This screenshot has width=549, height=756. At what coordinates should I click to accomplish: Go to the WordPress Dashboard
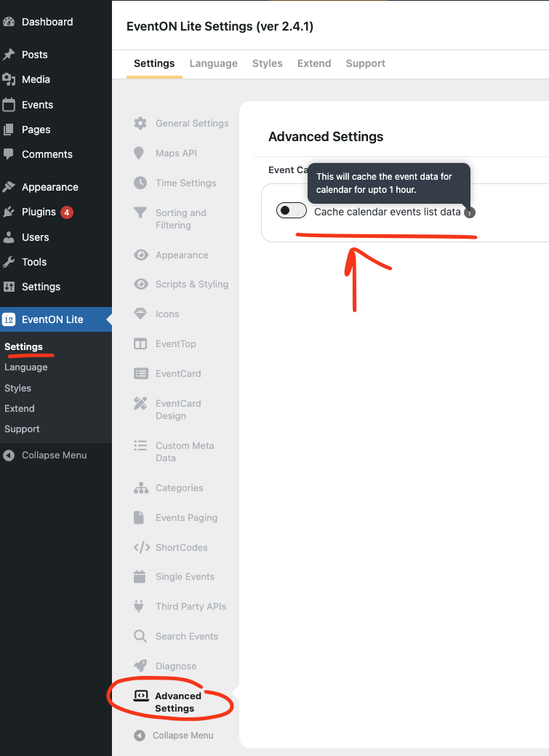click(47, 22)
